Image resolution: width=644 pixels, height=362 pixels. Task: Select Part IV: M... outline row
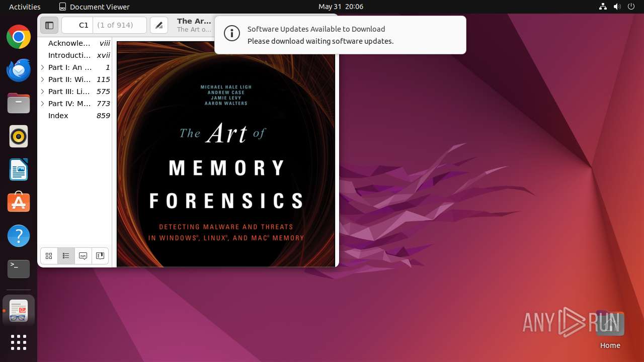pyautogui.click(x=75, y=104)
